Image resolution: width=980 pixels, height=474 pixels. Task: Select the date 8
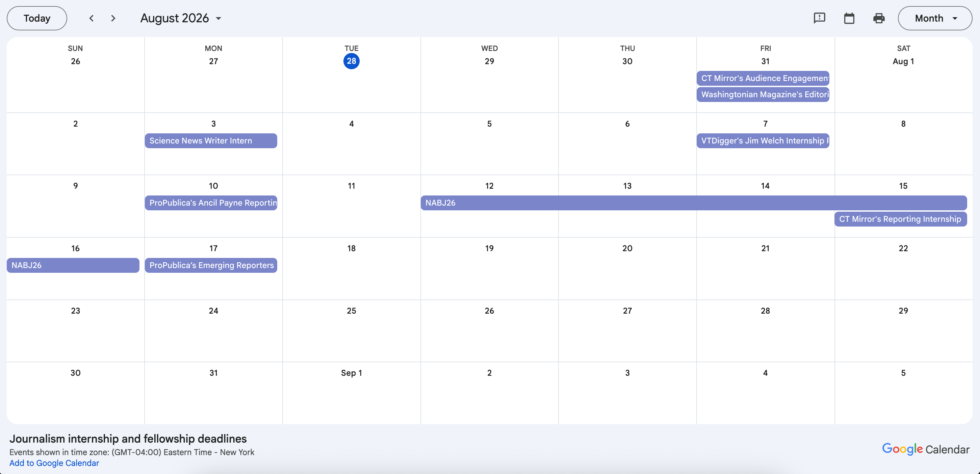click(903, 124)
